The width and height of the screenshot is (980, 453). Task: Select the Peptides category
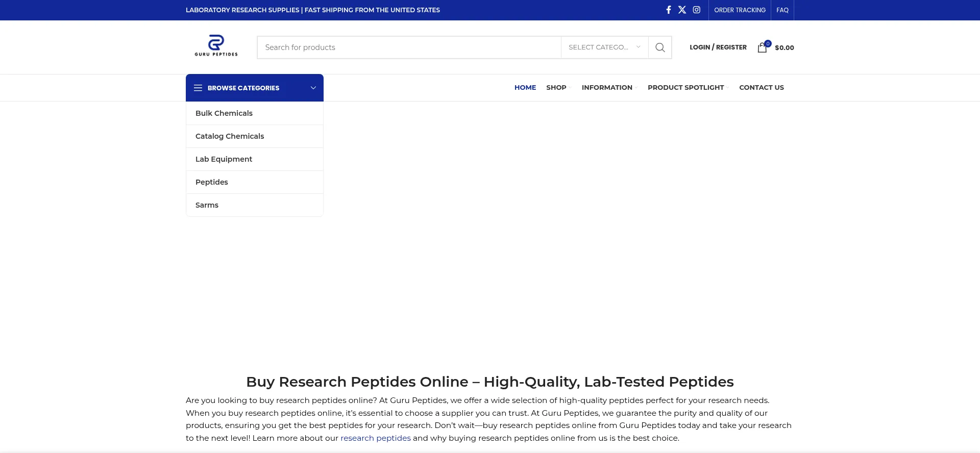point(255,182)
